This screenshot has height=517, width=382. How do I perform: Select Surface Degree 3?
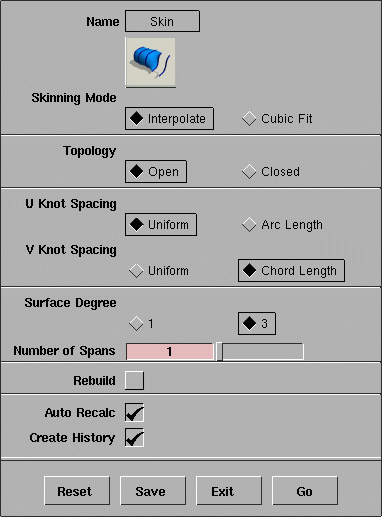(x=257, y=323)
